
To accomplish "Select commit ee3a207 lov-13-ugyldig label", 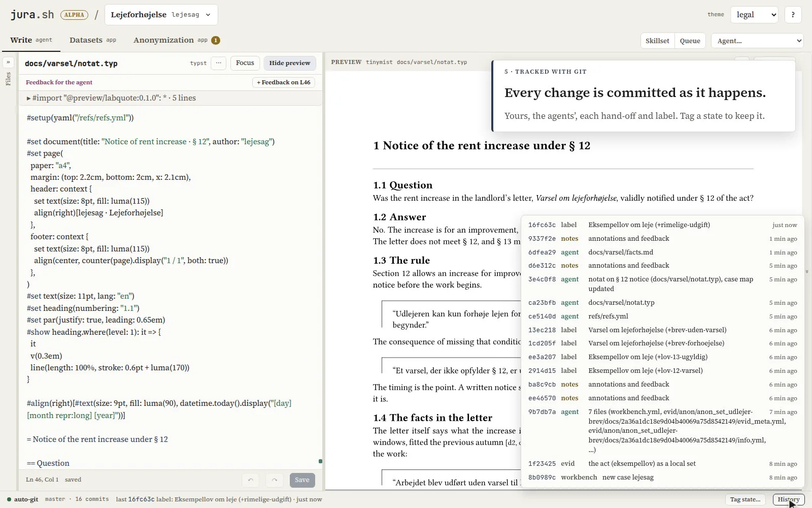I will click(662, 357).
